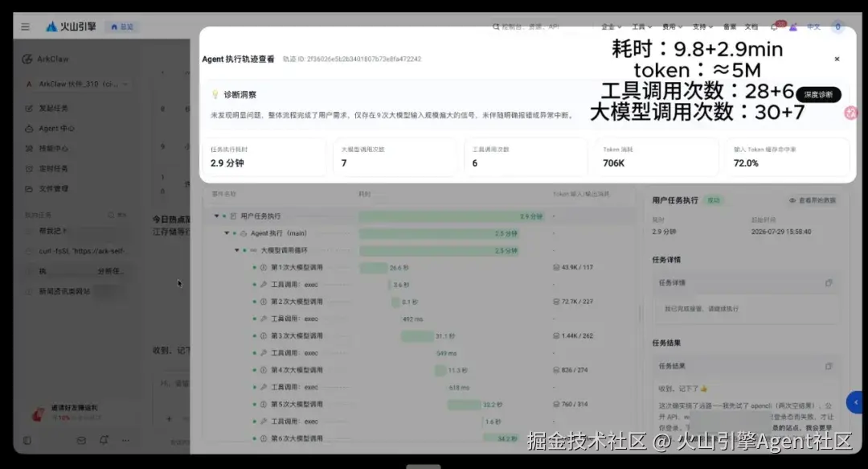Toggle the sidebar collapse icon at bottom
Screen dimensions: 868x469
[27, 440]
